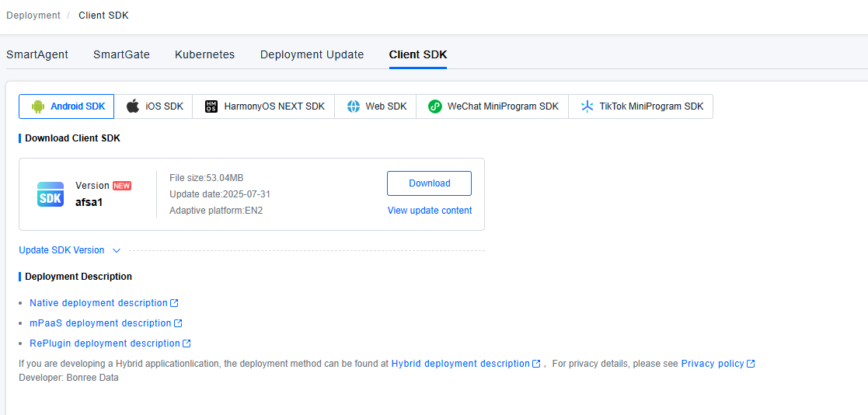Switch to the SmartAgent tab

tap(37, 54)
